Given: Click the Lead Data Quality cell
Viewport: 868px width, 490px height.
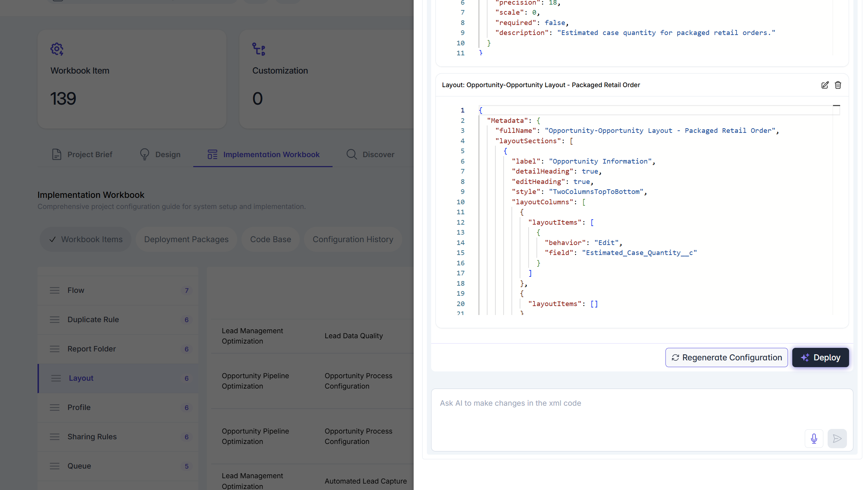Looking at the screenshot, I should coord(354,336).
